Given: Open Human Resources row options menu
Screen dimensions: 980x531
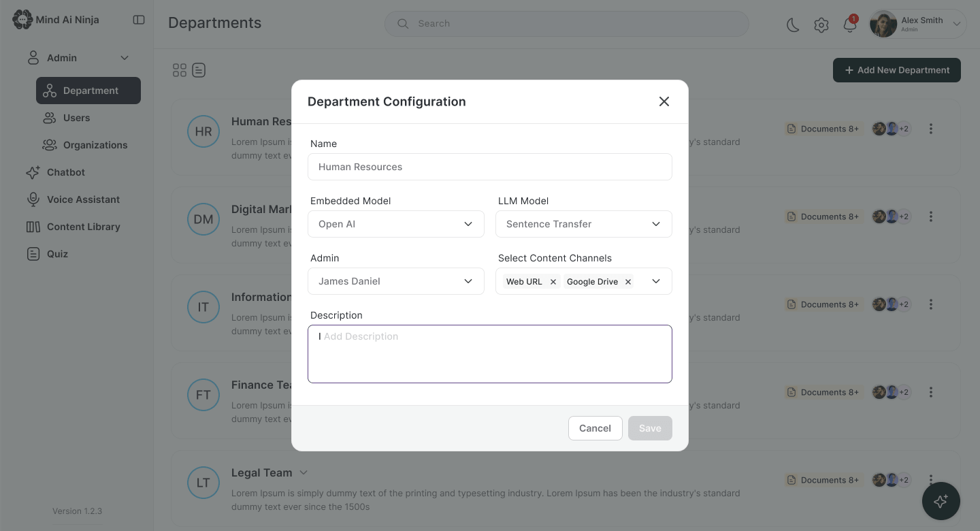Looking at the screenshot, I should (931, 129).
